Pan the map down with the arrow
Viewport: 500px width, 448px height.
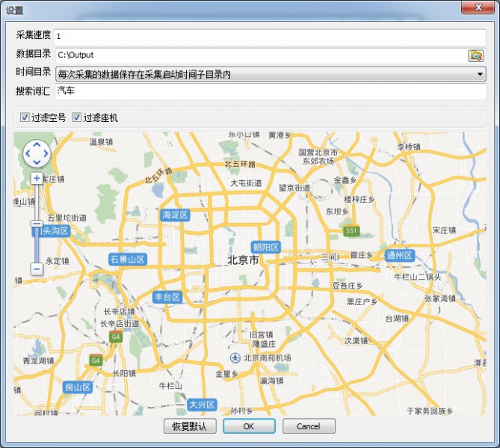37,162
